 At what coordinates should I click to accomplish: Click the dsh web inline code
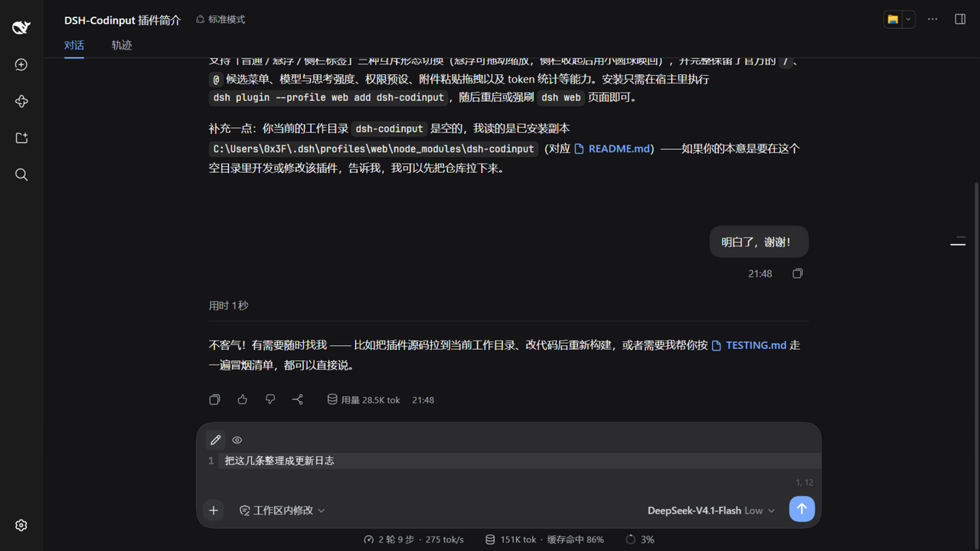[561, 97]
